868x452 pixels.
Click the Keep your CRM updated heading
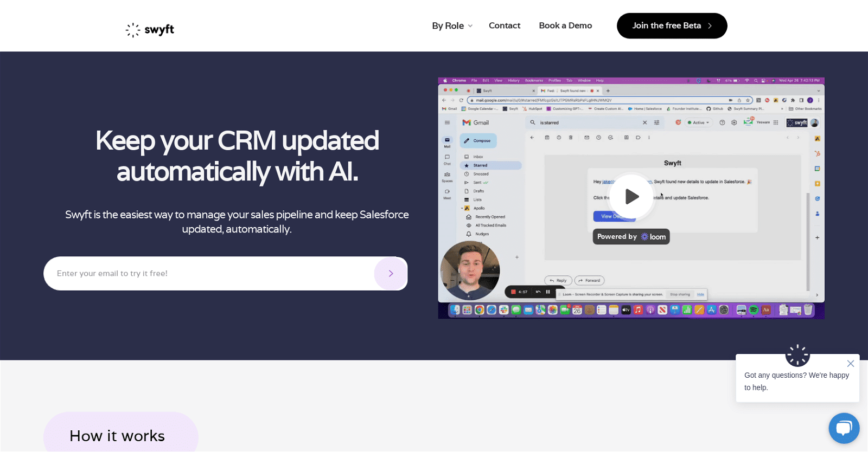coord(237,156)
